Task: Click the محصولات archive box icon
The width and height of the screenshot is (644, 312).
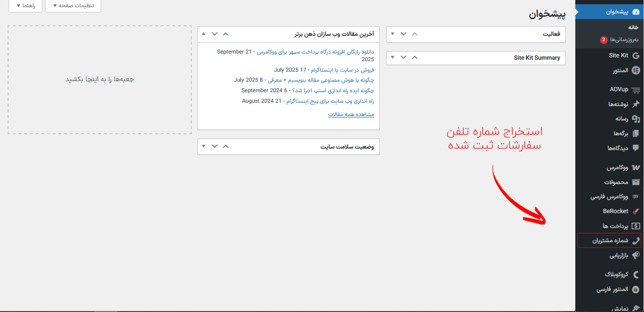Action: coord(635,182)
